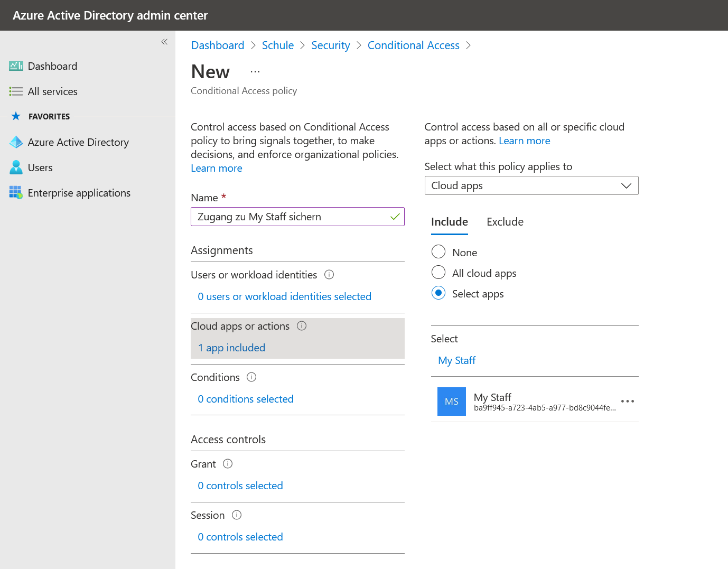728x569 pixels.
Task: Show info tooltip next to Grant
Action: click(x=228, y=464)
